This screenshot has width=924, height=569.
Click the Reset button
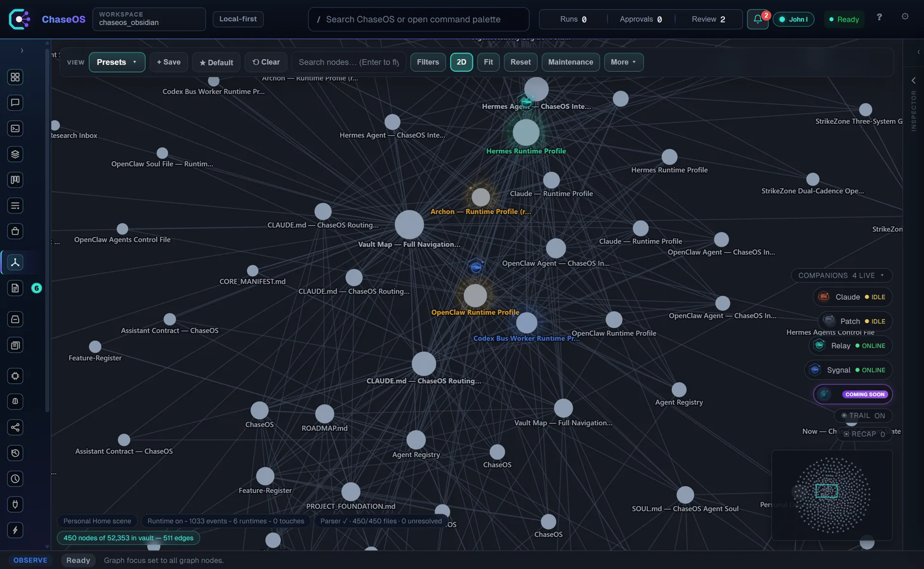coord(520,62)
